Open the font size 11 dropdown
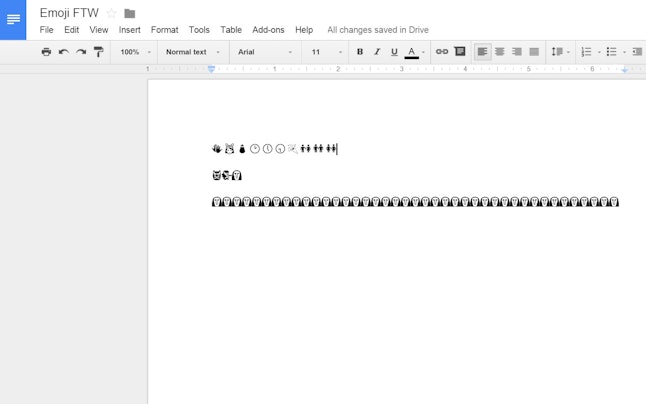This screenshot has width=646, height=404. coord(326,52)
